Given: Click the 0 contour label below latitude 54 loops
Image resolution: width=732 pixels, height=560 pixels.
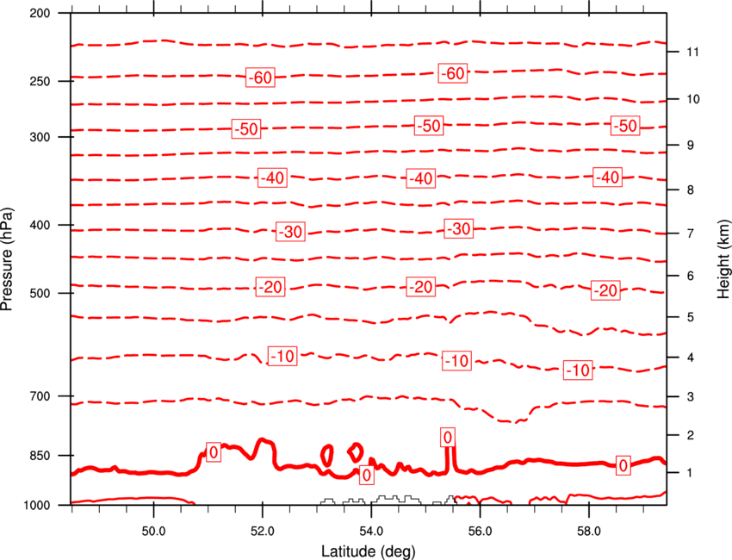Looking at the screenshot, I should [367, 475].
